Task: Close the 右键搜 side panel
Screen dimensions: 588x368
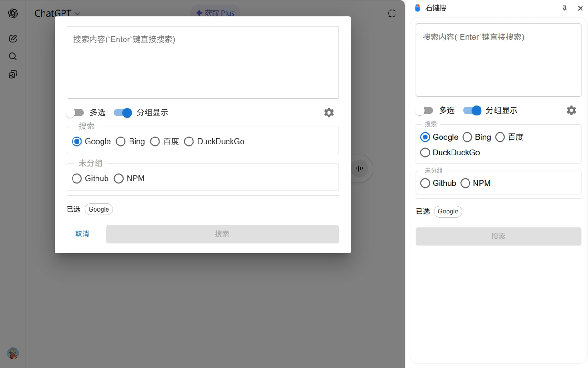Action: (x=580, y=8)
